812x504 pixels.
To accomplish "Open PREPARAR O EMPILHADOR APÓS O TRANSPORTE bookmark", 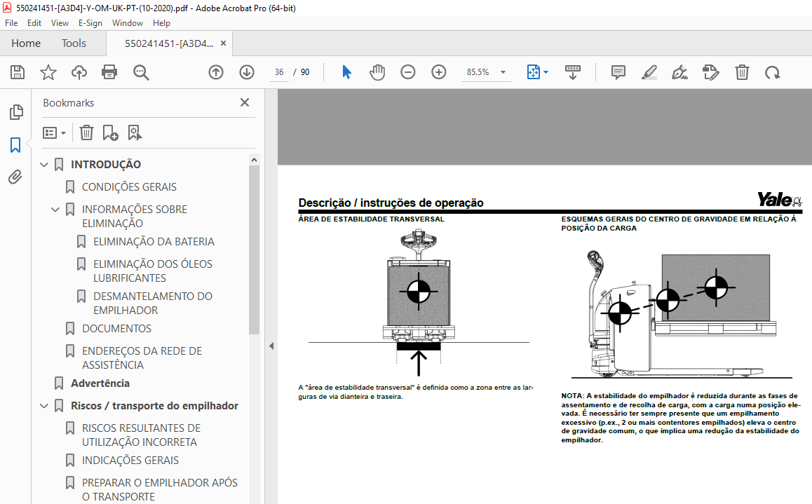I will click(x=159, y=489).
